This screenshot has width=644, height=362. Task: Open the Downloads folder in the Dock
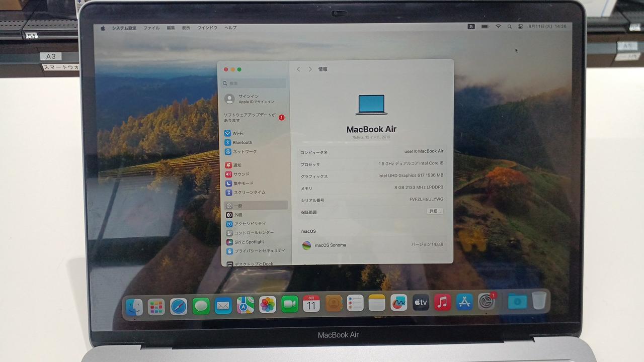[x=517, y=301]
